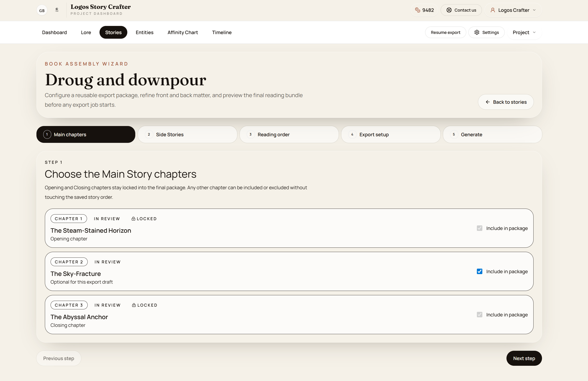
Task: Click the BOOK ASSEMBLY WIZARD label
Action: [x=87, y=64]
